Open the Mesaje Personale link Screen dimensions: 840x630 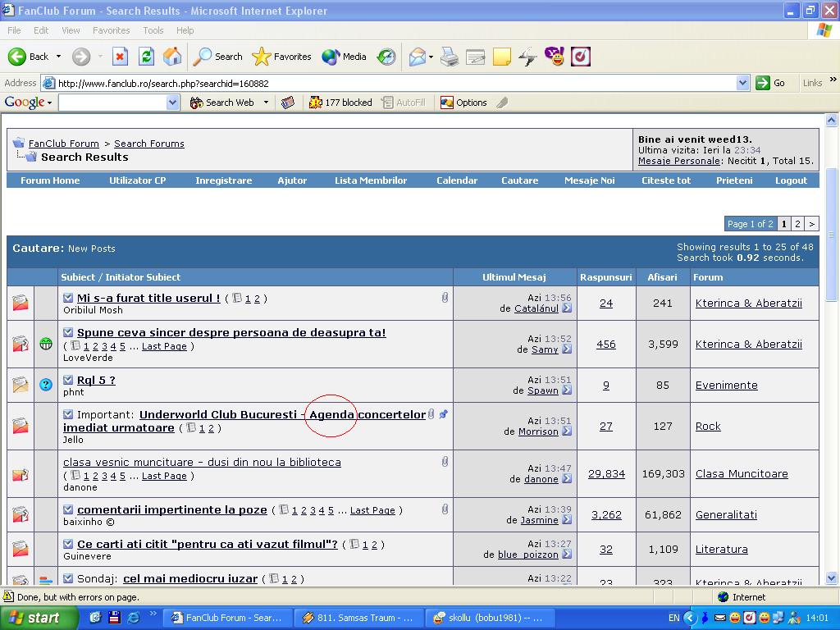(678, 161)
